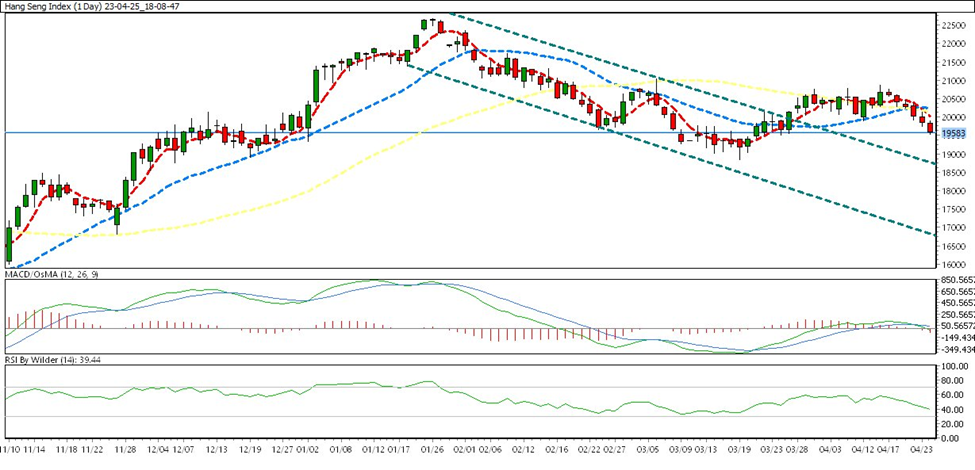This screenshot has height=470, width=975.
Task: Click the 850.5657 MACD scale value
Action: 957,280
